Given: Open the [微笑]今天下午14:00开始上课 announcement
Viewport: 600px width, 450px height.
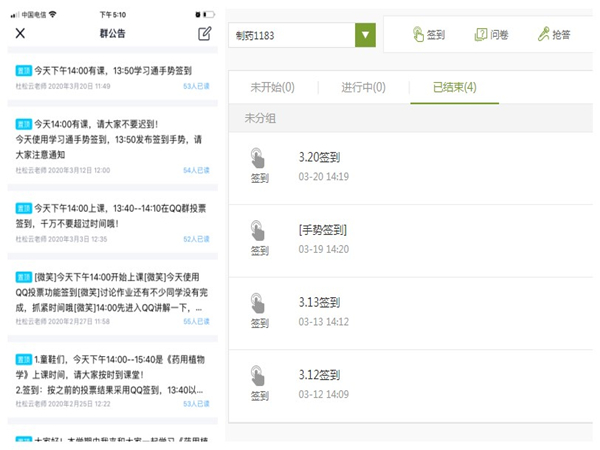Looking at the screenshot, I should 112,292.
